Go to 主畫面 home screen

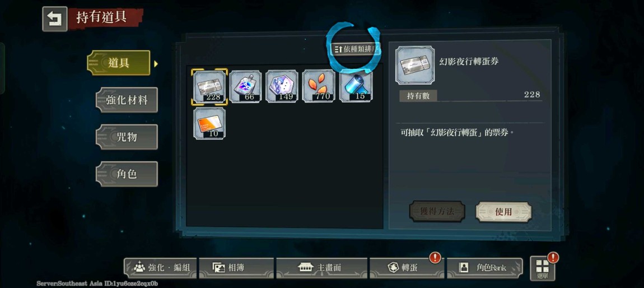click(x=321, y=268)
